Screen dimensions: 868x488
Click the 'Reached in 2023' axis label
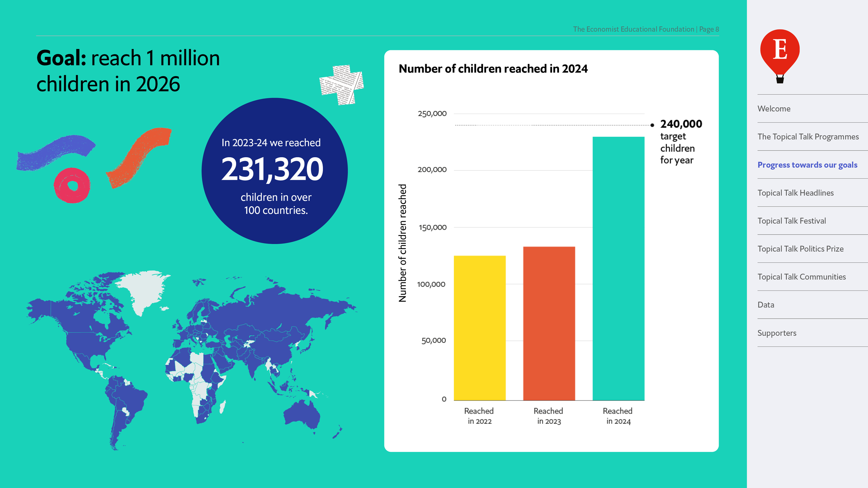(549, 416)
